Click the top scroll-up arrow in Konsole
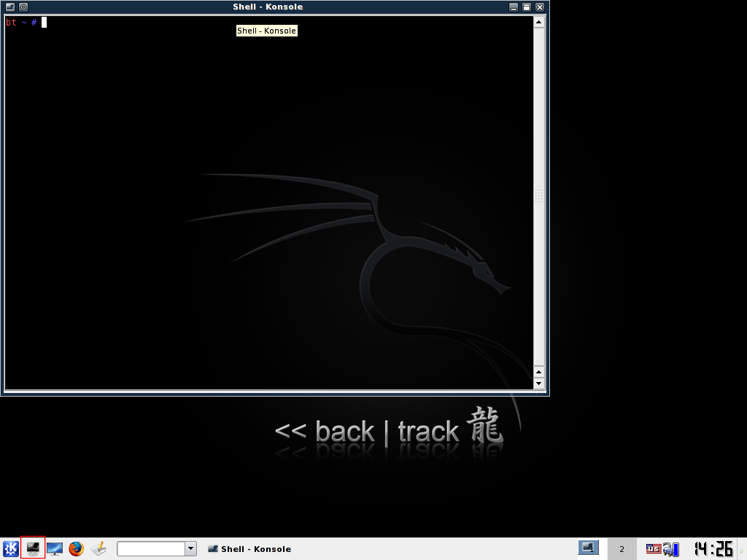The image size is (747, 560). click(539, 22)
